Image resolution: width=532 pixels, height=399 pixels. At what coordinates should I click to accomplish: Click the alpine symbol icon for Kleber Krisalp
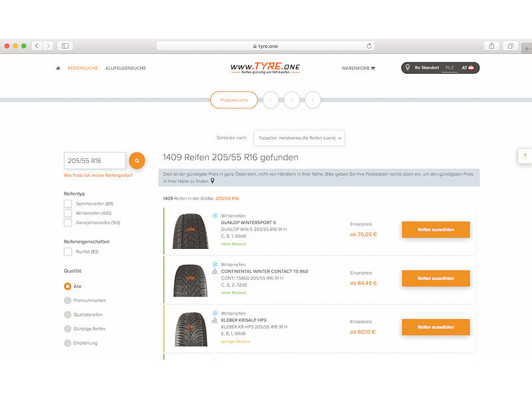click(x=215, y=321)
